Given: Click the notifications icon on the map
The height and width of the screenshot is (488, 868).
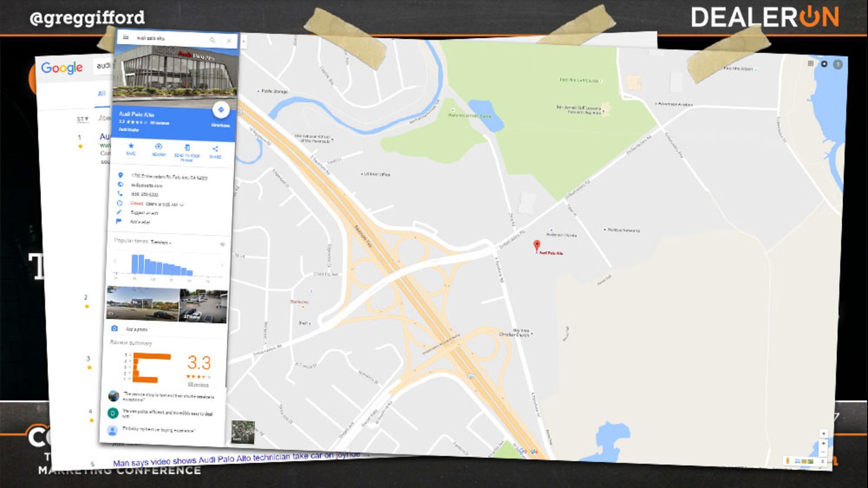Looking at the screenshot, I should click(x=824, y=64).
